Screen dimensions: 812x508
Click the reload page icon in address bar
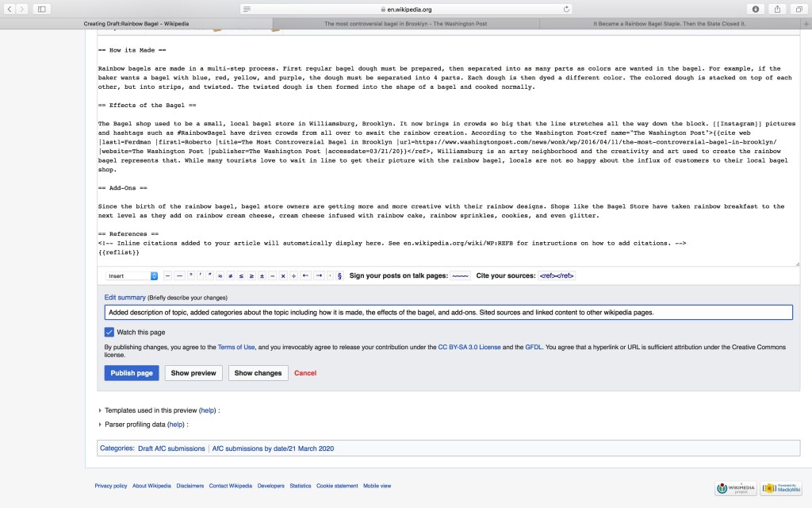(x=566, y=10)
